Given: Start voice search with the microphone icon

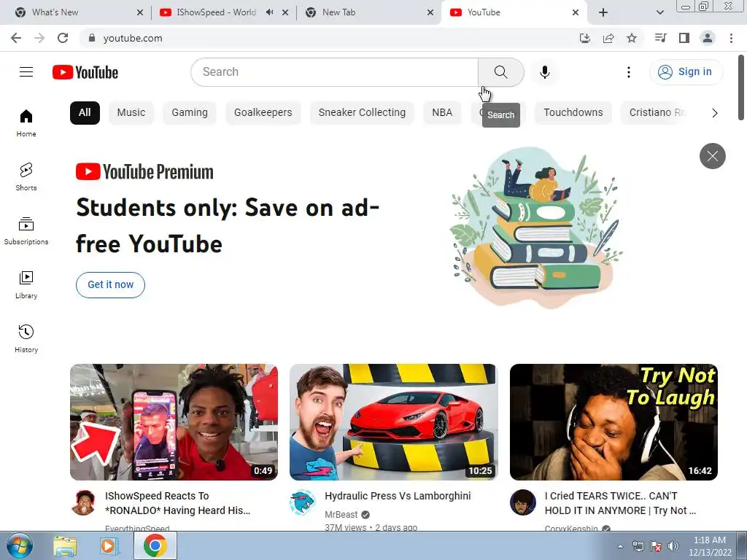Looking at the screenshot, I should (x=544, y=72).
